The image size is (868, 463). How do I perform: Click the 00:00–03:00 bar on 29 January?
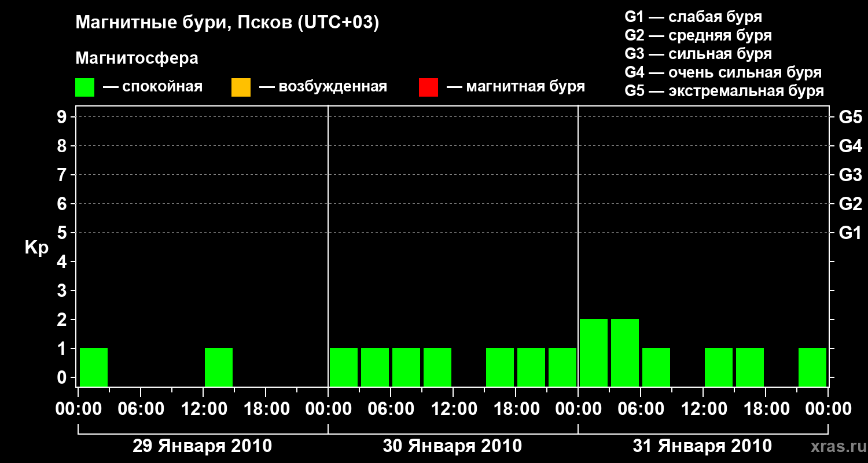coord(94,367)
